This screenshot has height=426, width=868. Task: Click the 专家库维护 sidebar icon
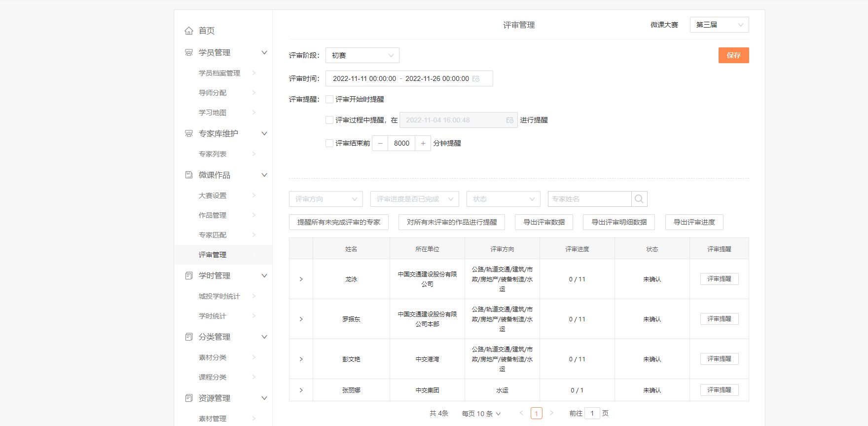189,133
